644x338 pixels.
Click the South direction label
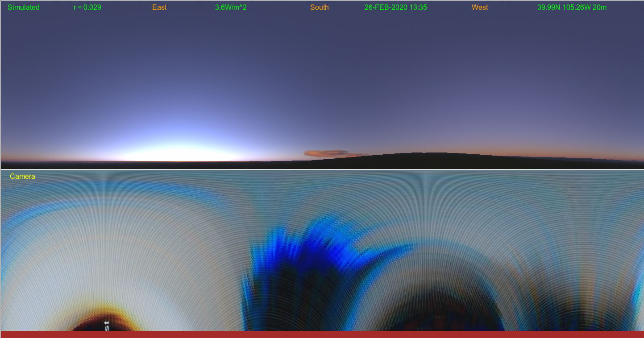click(320, 8)
